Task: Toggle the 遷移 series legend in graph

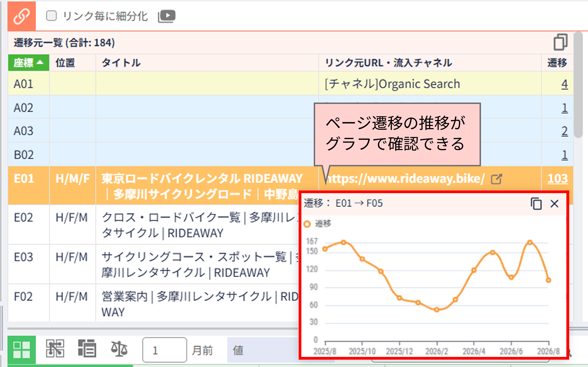Action: [317, 224]
